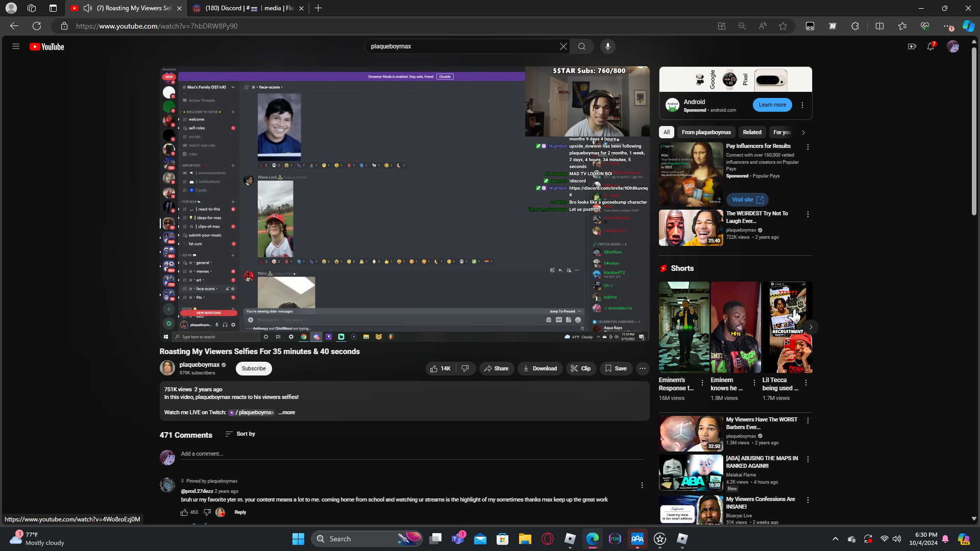The height and width of the screenshot is (551, 980).
Task: Mute the YouTube tab audio icon
Action: click(88, 8)
